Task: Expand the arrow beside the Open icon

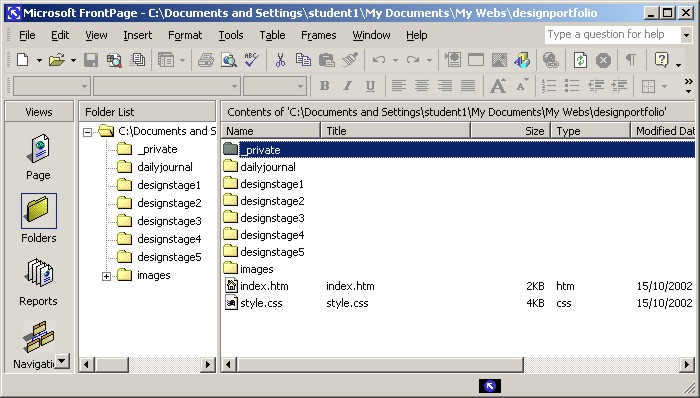Action: tap(73, 60)
